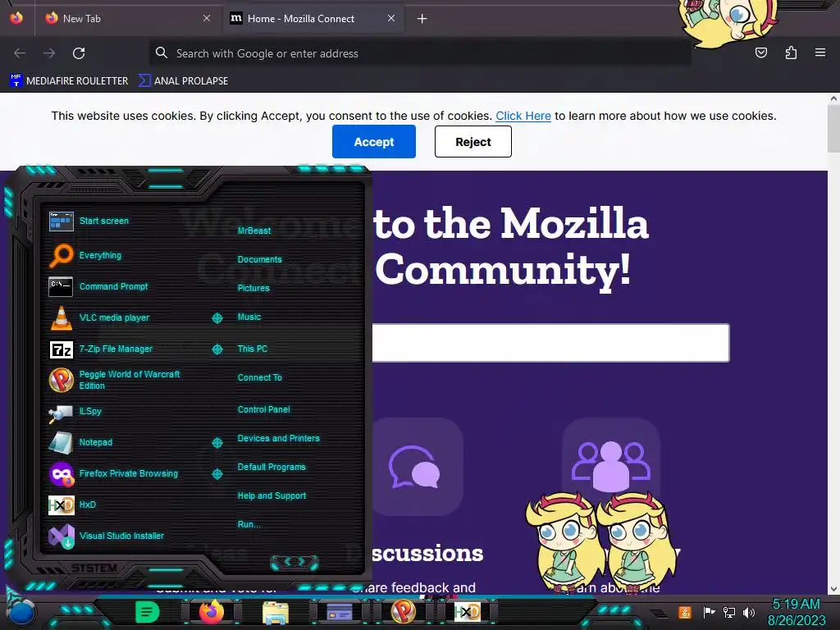This screenshot has width=840, height=630.
Task: Open a new browser tab
Action: pos(422,19)
